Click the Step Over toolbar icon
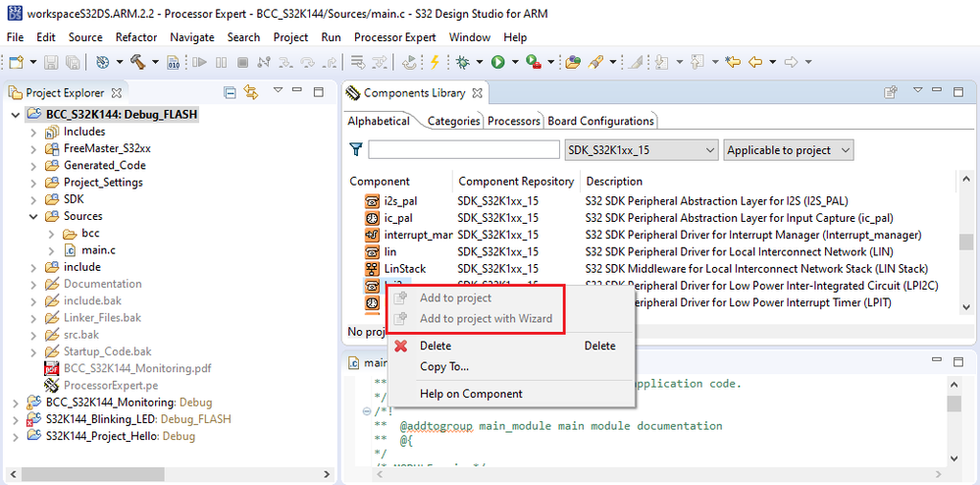Image resolution: width=980 pixels, height=485 pixels. [x=307, y=61]
